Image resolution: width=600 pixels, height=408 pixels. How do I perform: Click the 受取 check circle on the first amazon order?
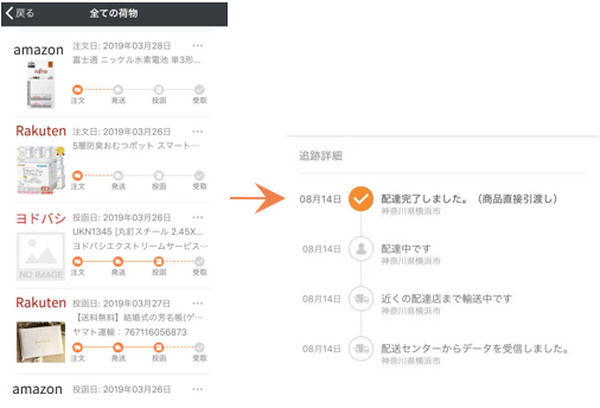click(x=198, y=90)
